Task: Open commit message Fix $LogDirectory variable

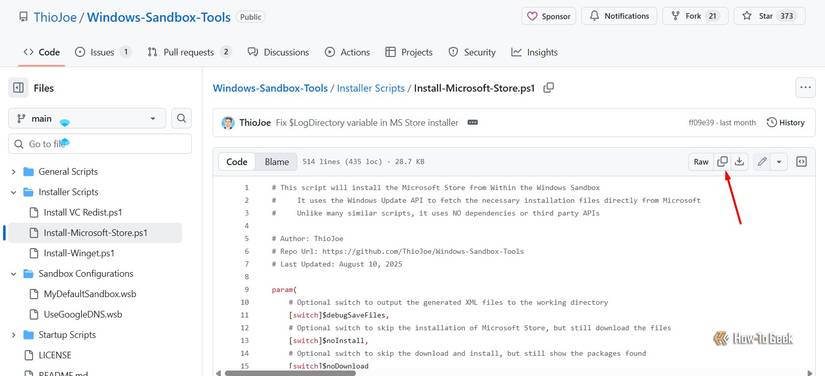Action: 367,123
